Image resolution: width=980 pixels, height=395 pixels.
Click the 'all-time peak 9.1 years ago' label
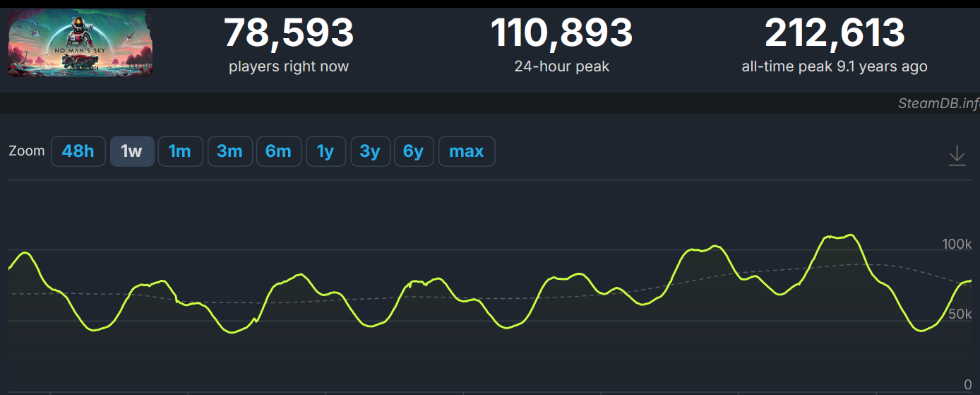835,66
